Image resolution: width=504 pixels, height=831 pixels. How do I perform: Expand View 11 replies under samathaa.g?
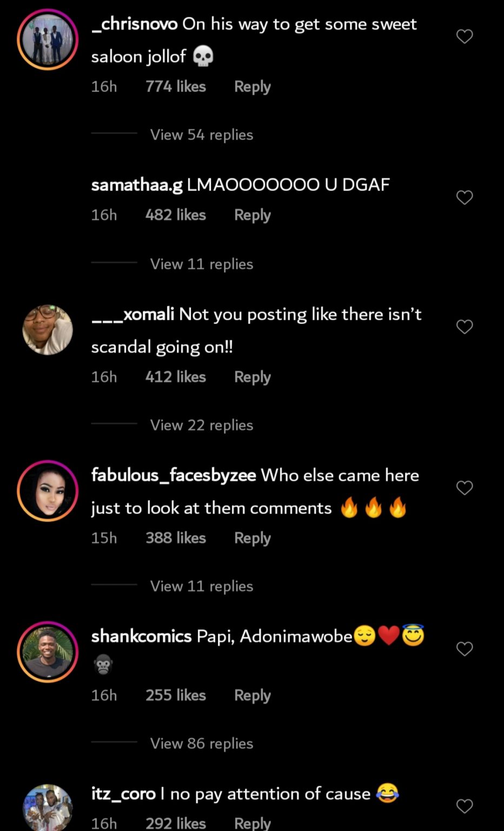(201, 264)
